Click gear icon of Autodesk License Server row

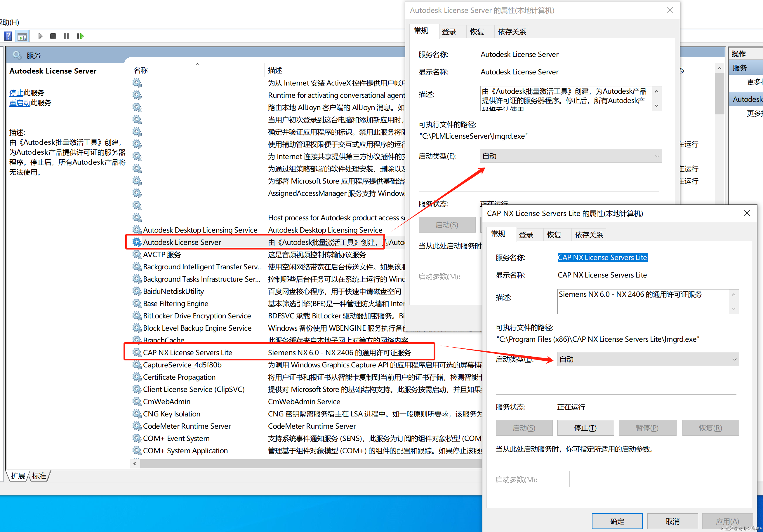point(137,242)
